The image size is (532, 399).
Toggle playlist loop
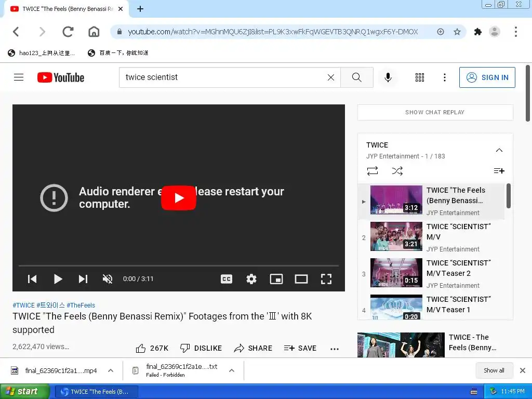372,170
